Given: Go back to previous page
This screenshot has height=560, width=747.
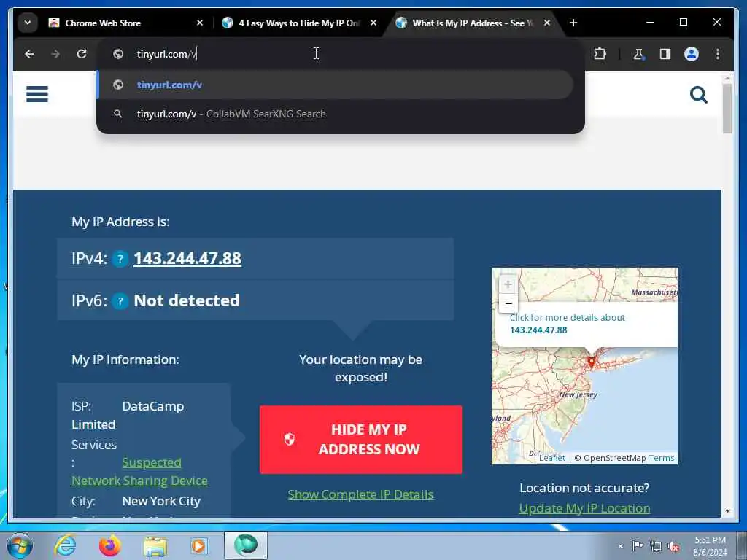Looking at the screenshot, I should (x=29, y=54).
